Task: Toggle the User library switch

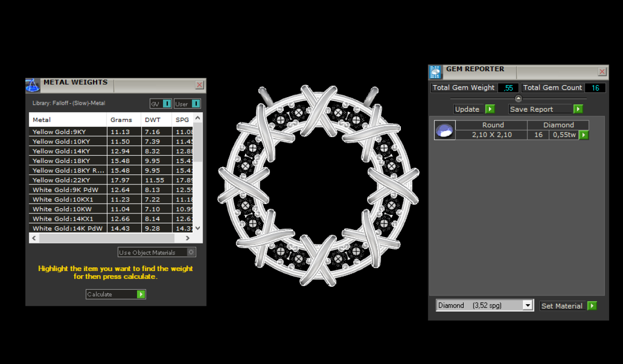Action: [x=195, y=104]
